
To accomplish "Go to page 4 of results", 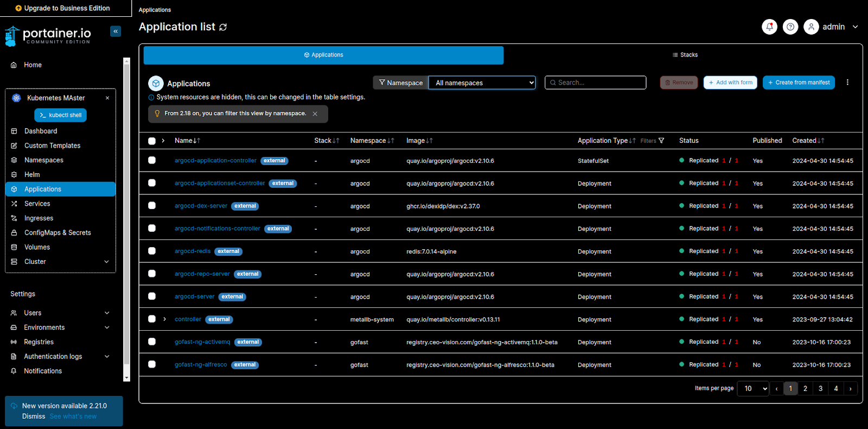I will [836, 389].
